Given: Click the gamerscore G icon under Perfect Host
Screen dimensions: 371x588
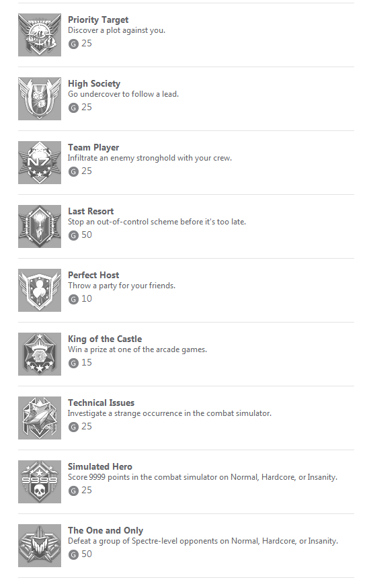Looking at the screenshot, I should [x=73, y=299].
